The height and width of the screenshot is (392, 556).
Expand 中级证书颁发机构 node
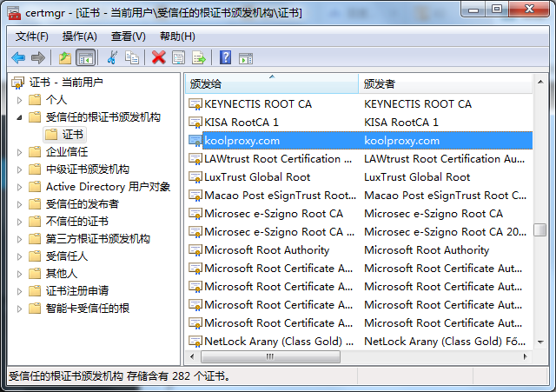click(19, 170)
